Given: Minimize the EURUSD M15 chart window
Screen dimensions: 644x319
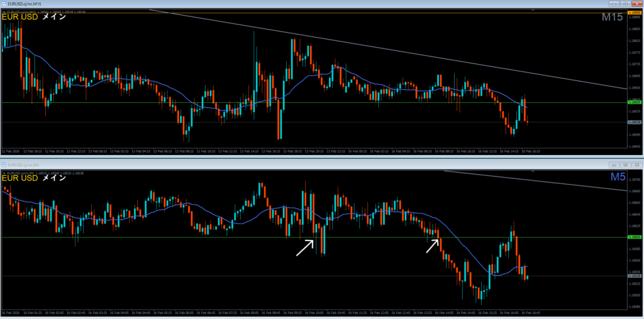Looking at the screenshot, I should [615, 4].
